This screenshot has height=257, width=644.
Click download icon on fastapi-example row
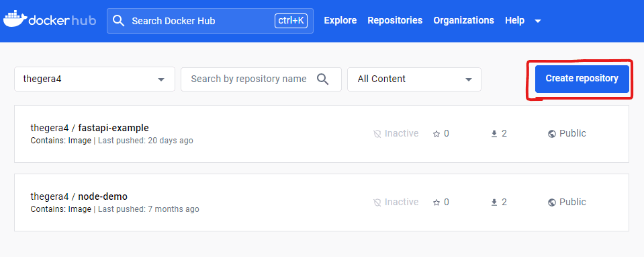tap(494, 134)
